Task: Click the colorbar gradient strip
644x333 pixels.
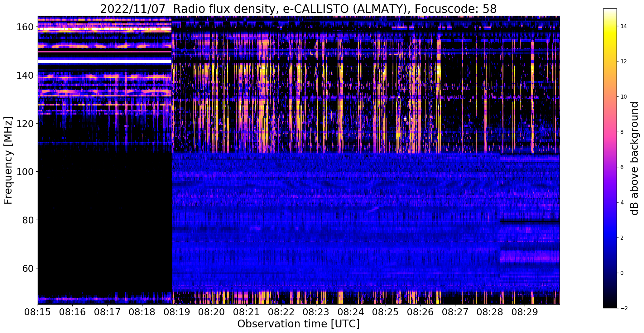Action: click(x=610, y=158)
